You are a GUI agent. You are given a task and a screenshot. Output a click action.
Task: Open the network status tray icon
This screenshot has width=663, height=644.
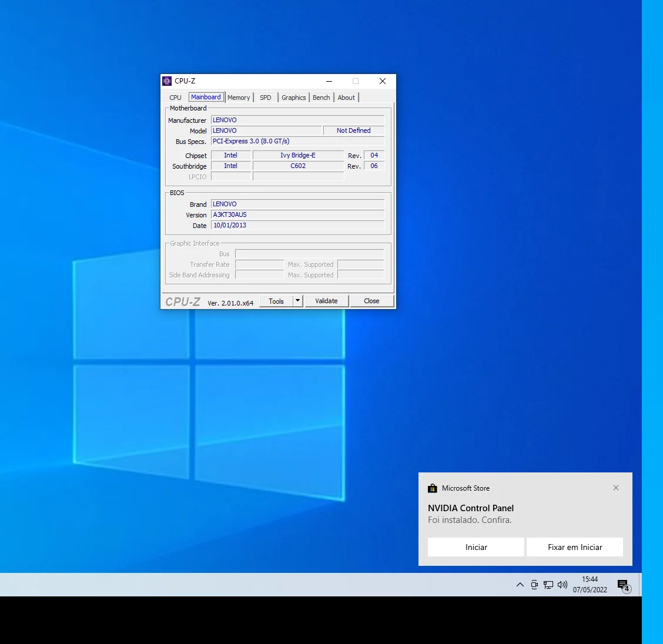[548, 585]
